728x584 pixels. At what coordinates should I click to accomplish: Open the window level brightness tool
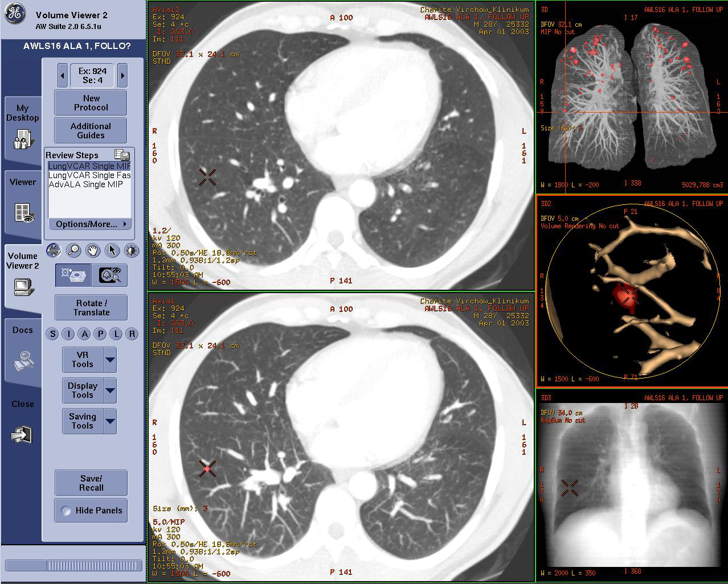click(131, 250)
